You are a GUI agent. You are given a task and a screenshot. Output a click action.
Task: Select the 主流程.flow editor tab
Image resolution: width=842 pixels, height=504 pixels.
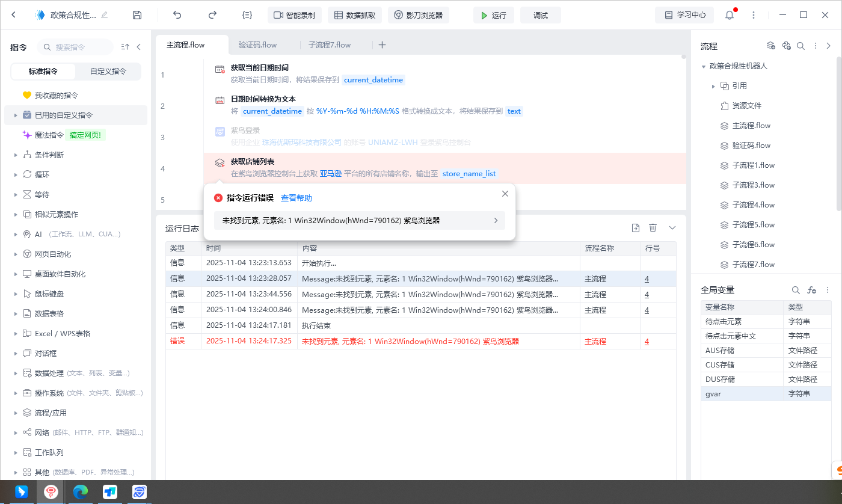coord(192,45)
